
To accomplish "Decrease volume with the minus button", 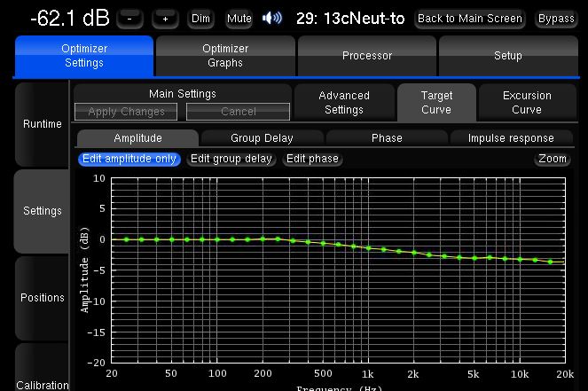I will point(129,19).
